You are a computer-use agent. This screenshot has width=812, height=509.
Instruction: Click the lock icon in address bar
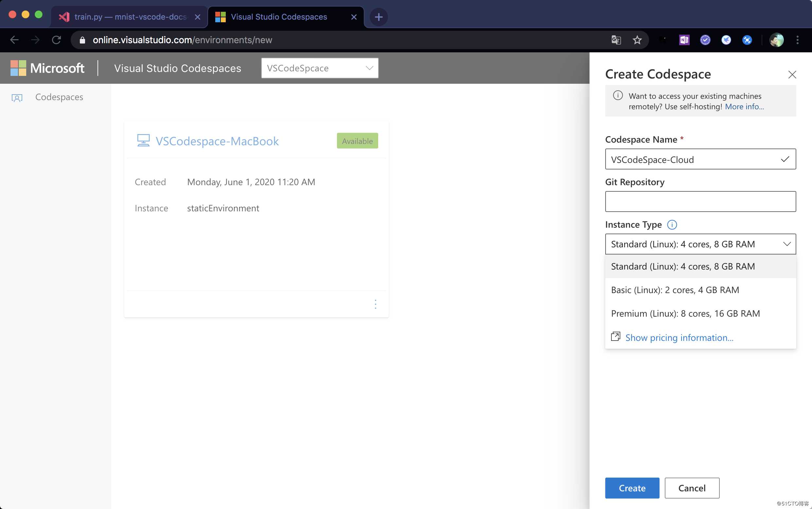tap(82, 40)
